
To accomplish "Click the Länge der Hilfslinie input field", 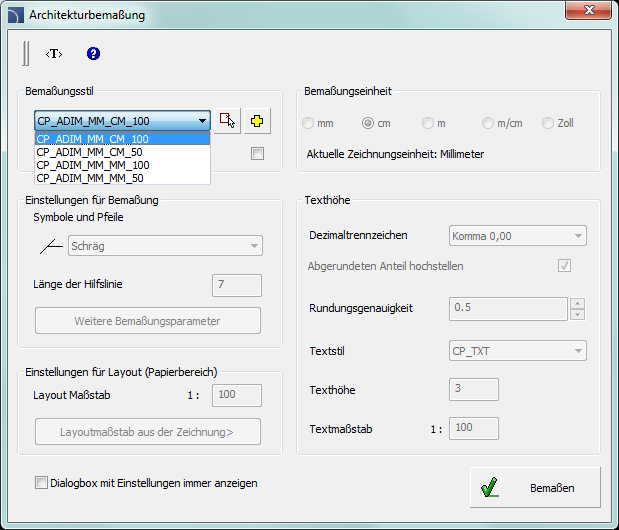I will [237, 285].
